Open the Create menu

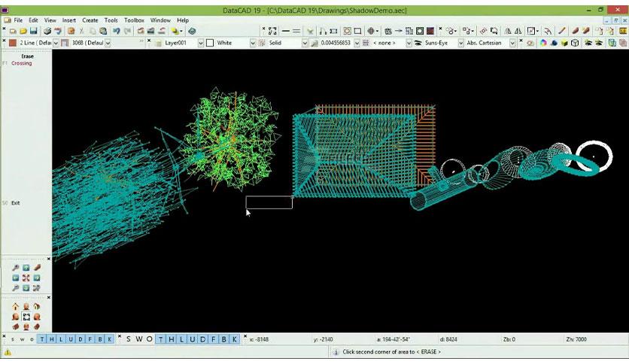point(90,20)
